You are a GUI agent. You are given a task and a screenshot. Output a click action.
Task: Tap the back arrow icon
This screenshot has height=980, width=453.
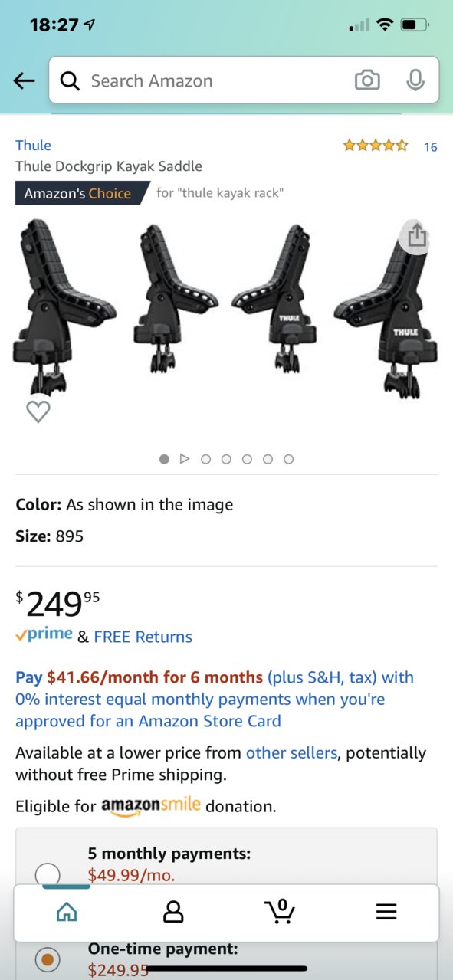click(24, 81)
